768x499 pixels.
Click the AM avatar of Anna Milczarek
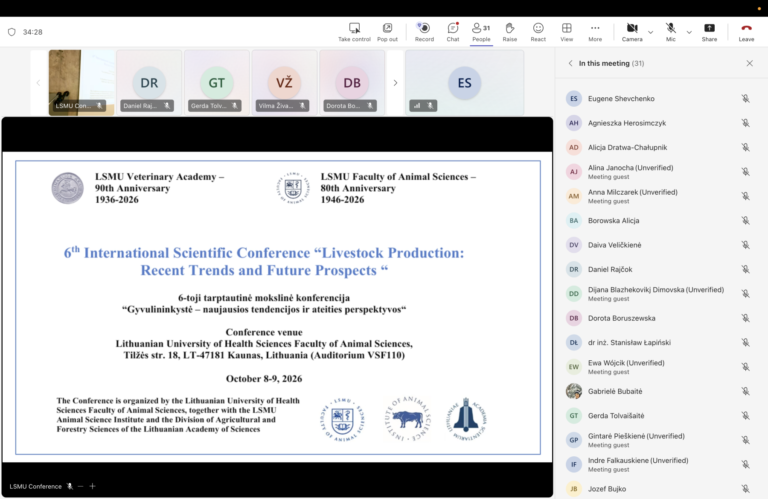[574, 196]
